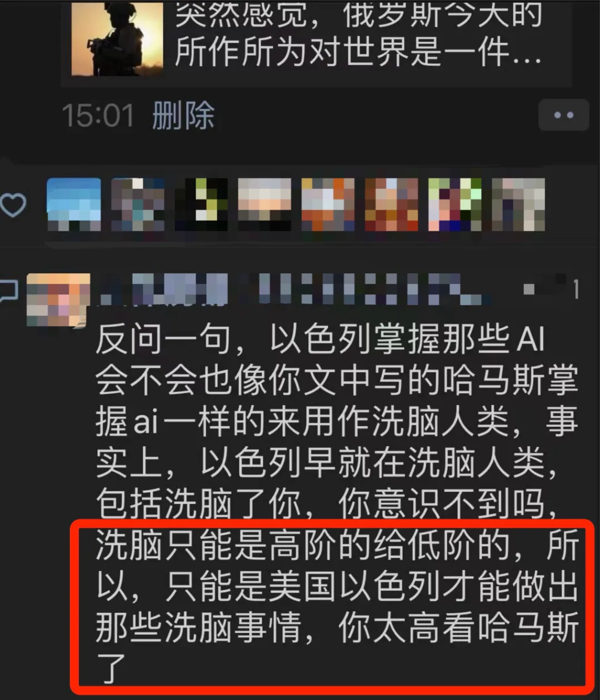
Task: Tap the comment bubble icon
Action: click(8, 291)
